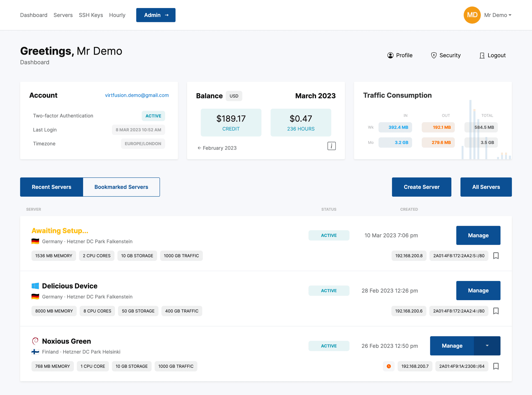Navigate back to February 2023 balance
The height and width of the screenshot is (395, 532).
(217, 147)
